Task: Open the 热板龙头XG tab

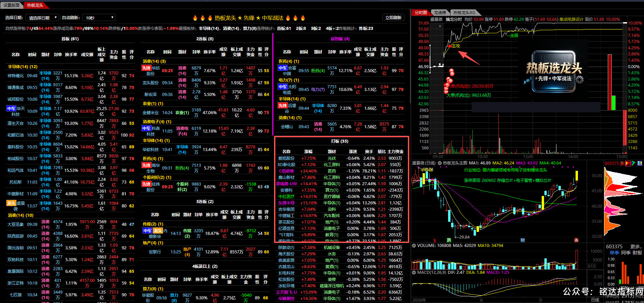Action: (464, 12)
